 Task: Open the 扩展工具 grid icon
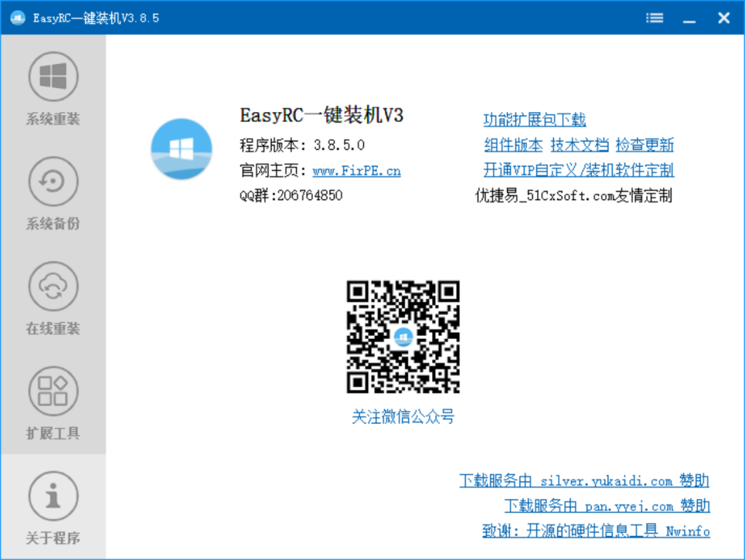click(x=53, y=391)
